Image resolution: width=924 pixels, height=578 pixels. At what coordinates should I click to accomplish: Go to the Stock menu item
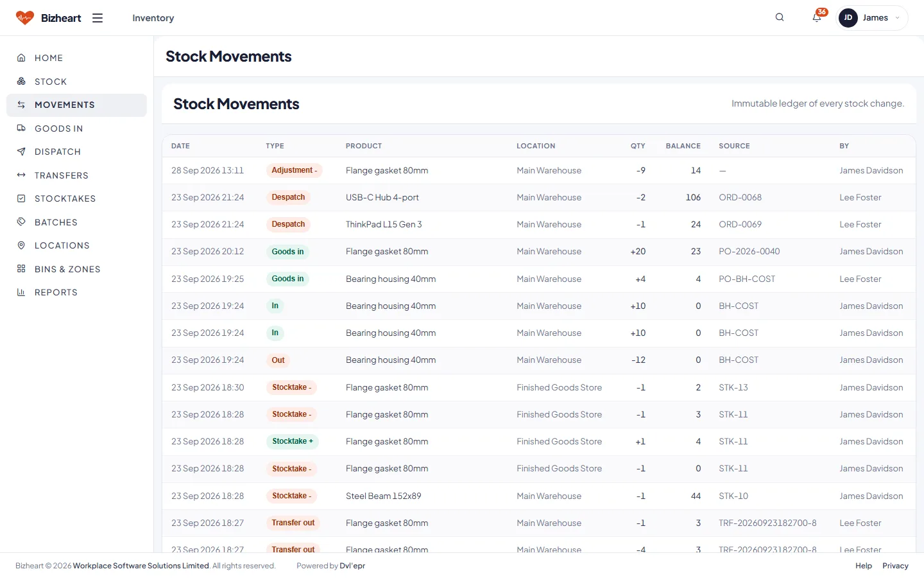(76, 82)
